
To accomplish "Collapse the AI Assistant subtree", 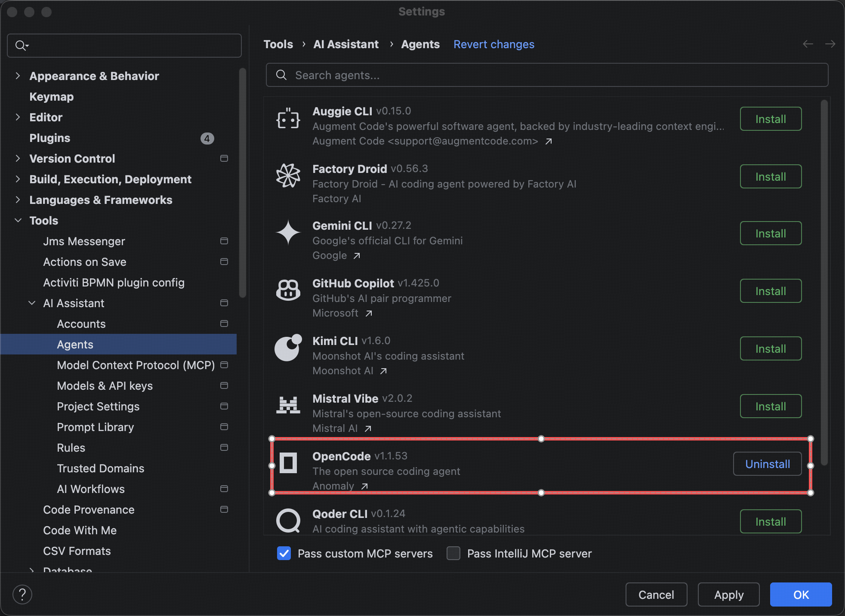I will [32, 303].
